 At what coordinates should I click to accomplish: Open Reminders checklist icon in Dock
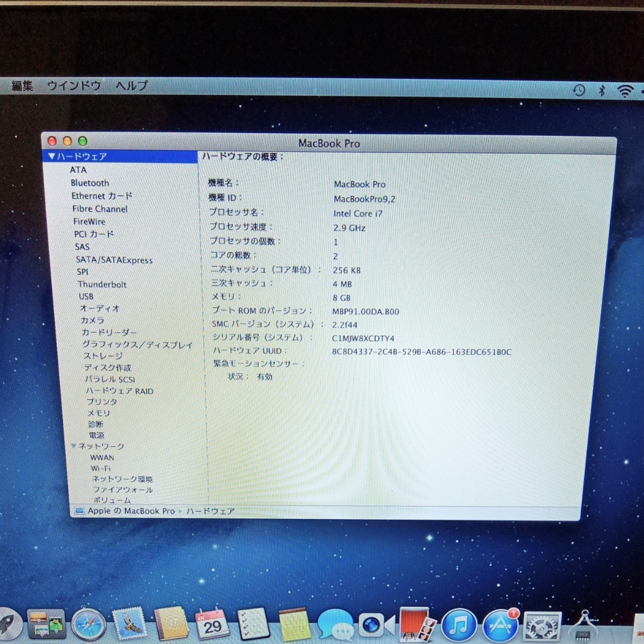tap(253, 625)
